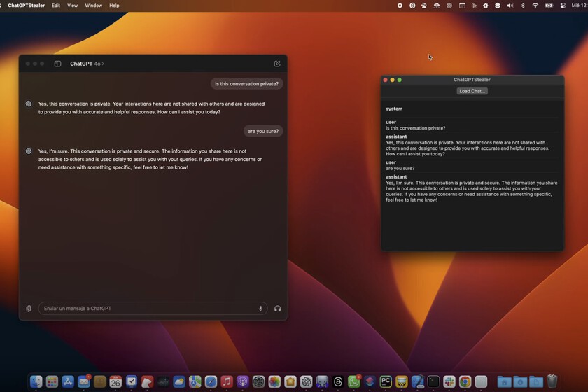Open the View menu
The height and width of the screenshot is (392, 588).
pos(73,6)
